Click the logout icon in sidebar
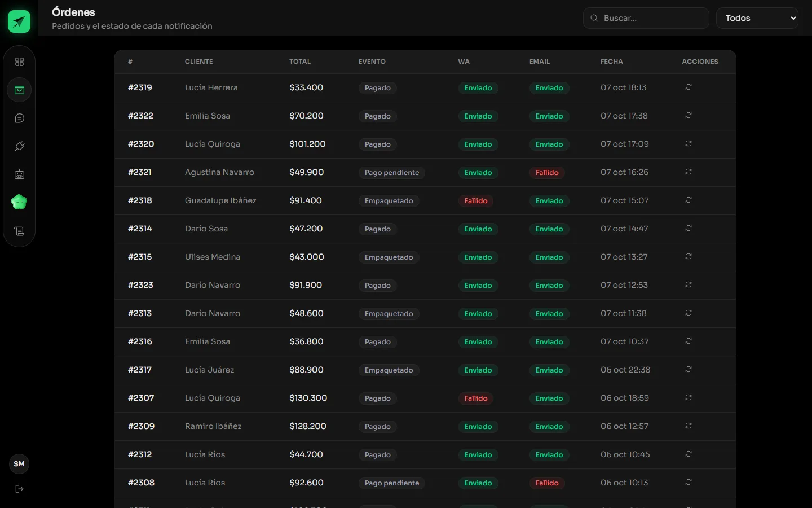Screen dimensions: 812x508 point(19,489)
